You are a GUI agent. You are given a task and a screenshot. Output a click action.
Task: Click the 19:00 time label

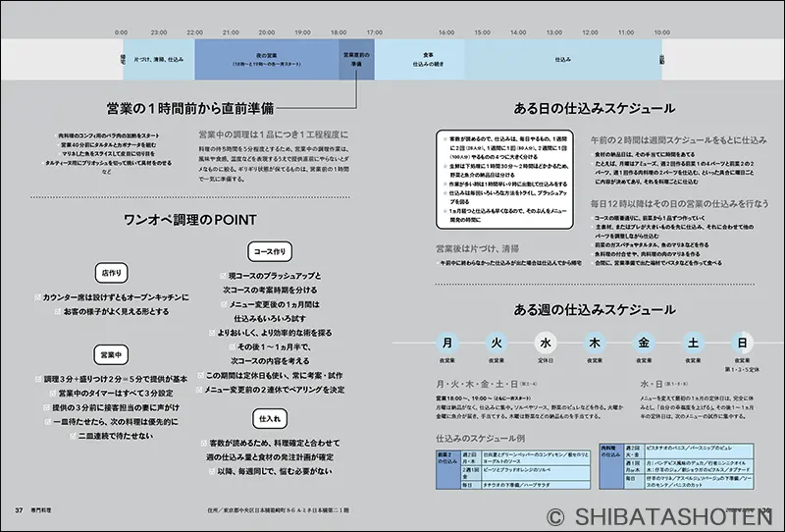302,32
